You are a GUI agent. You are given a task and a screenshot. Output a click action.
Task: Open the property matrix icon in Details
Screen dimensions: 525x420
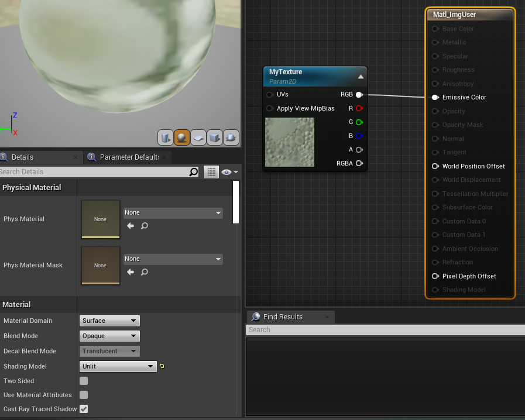(211, 172)
